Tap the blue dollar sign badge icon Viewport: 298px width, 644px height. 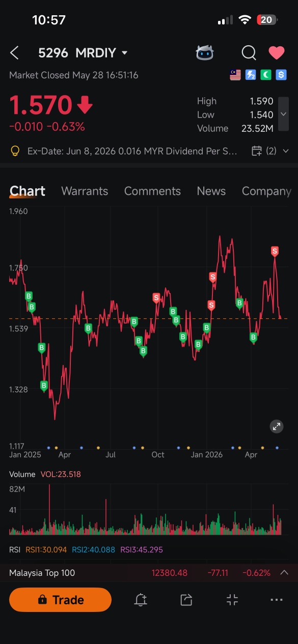click(x=281, y=75)
